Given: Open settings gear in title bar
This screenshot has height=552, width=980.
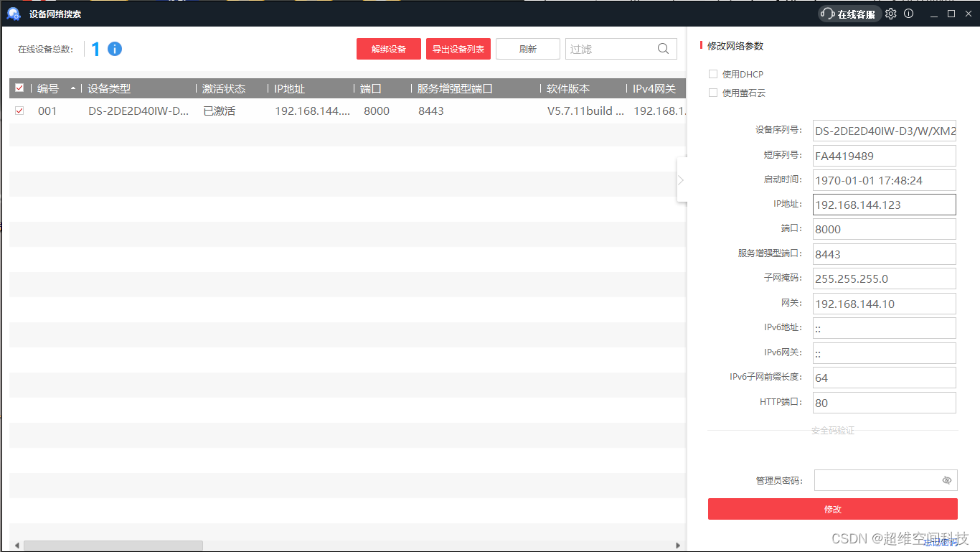Looking at the screenshot, I should click(891, 14).
